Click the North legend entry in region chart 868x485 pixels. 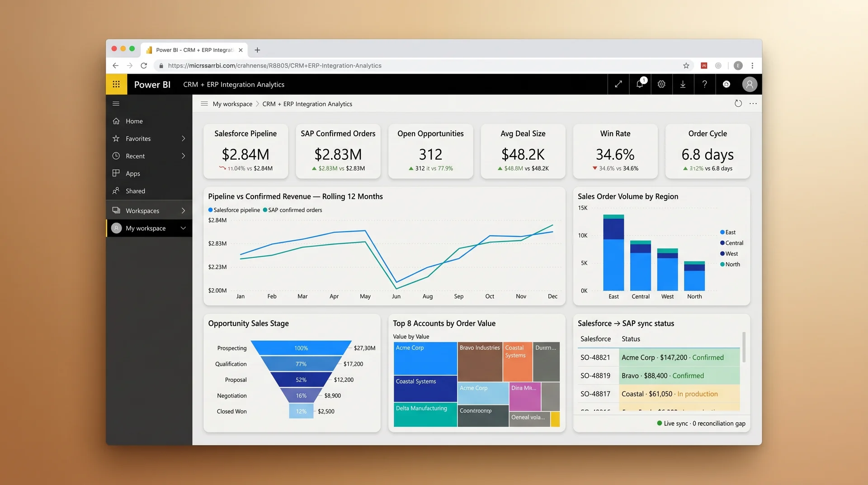(x=730, y=264)
